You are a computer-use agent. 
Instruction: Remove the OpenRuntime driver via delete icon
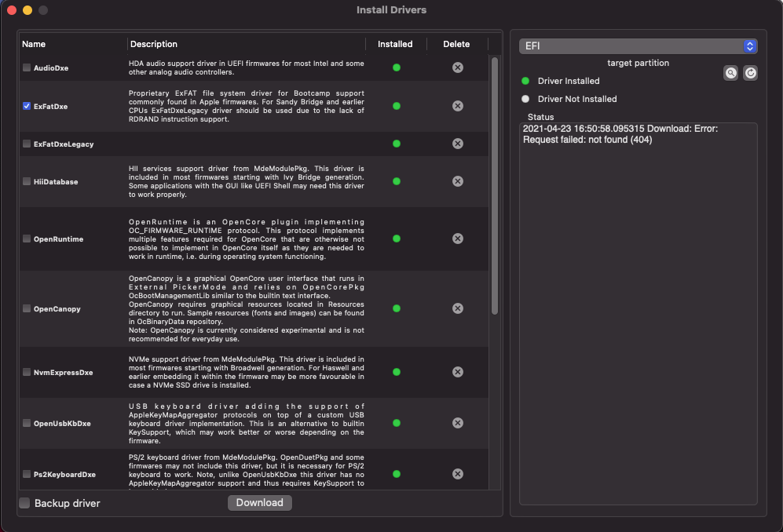pyautogui.click(x=457, y=239)
